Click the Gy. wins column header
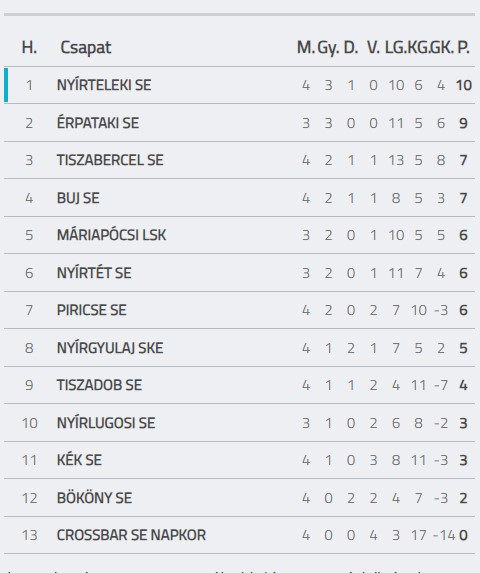 point(328,48)
